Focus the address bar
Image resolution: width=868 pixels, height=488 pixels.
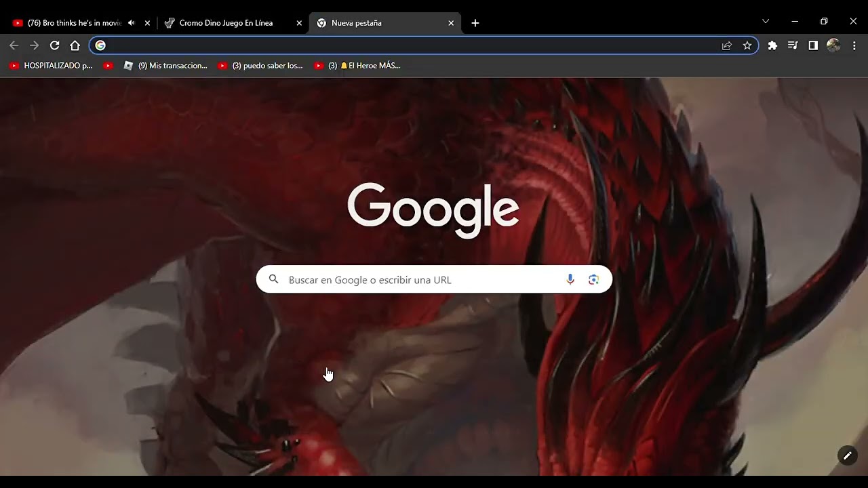[423, 45]
